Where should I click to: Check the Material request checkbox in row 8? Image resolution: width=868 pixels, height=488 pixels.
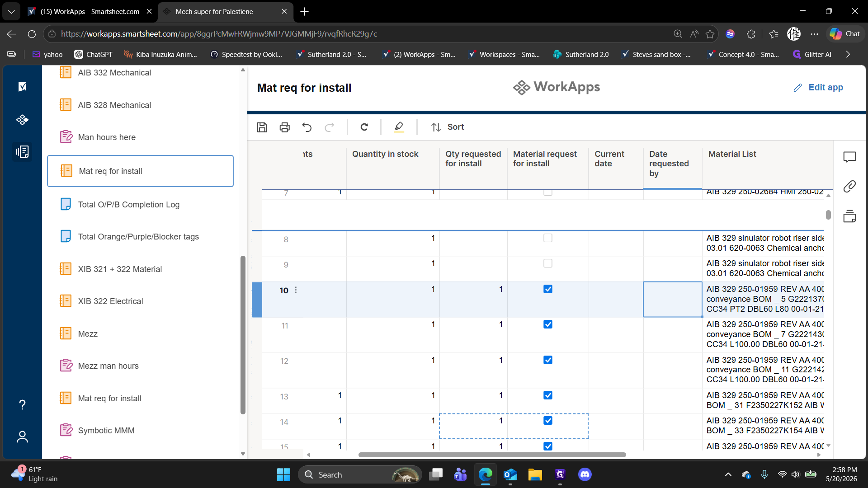[x=547, y=238]
